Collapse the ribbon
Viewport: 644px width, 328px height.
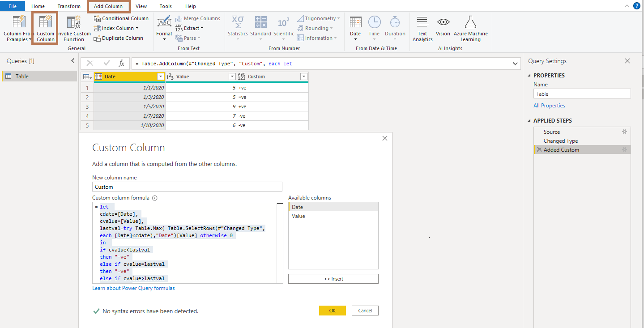coord(627,6)
